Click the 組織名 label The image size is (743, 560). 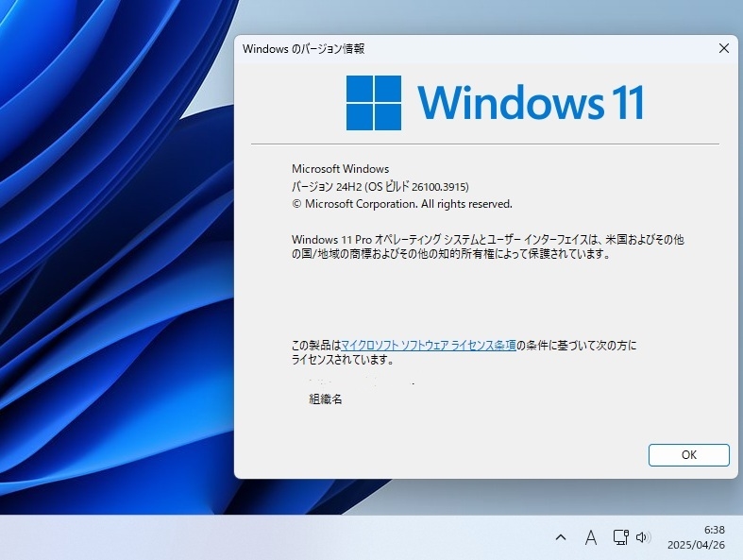click(x=326, y=399)
